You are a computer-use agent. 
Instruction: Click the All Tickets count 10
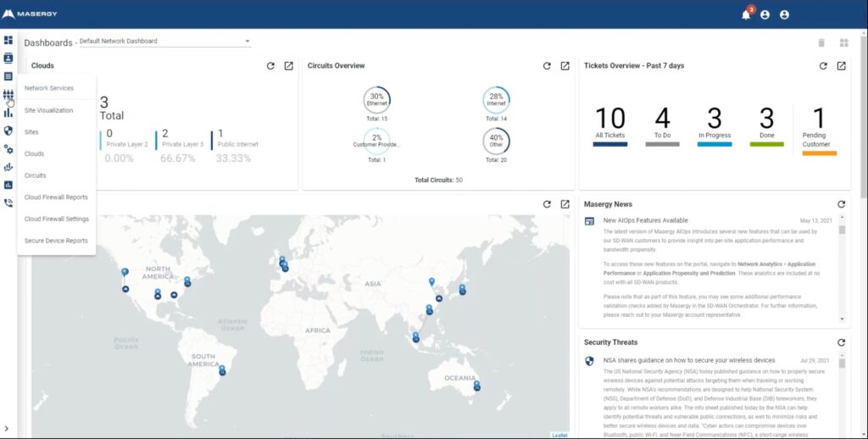pos(610,119)
